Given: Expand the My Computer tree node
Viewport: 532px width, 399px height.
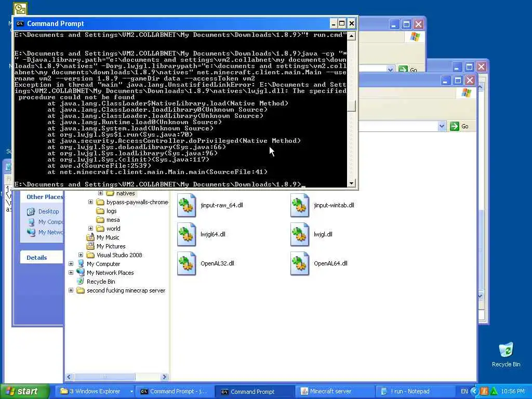Looking at the screenshot, I should click(71, 263).
